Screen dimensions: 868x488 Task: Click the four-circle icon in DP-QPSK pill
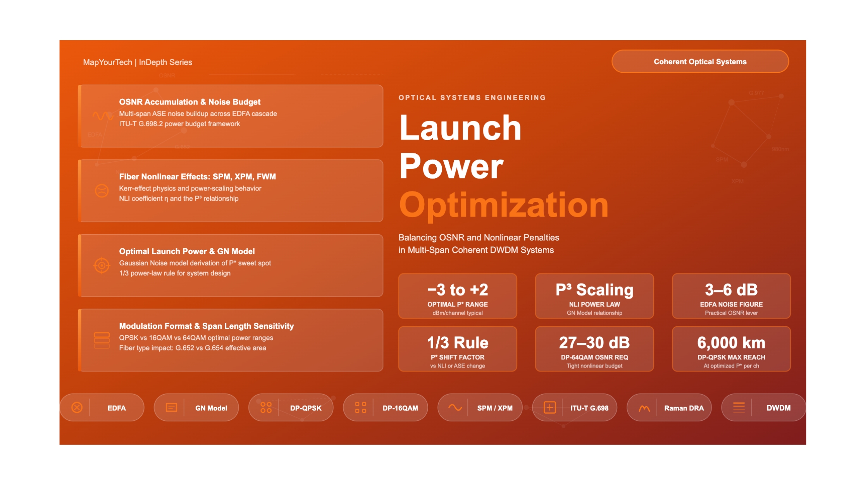[x=266, y=408]
